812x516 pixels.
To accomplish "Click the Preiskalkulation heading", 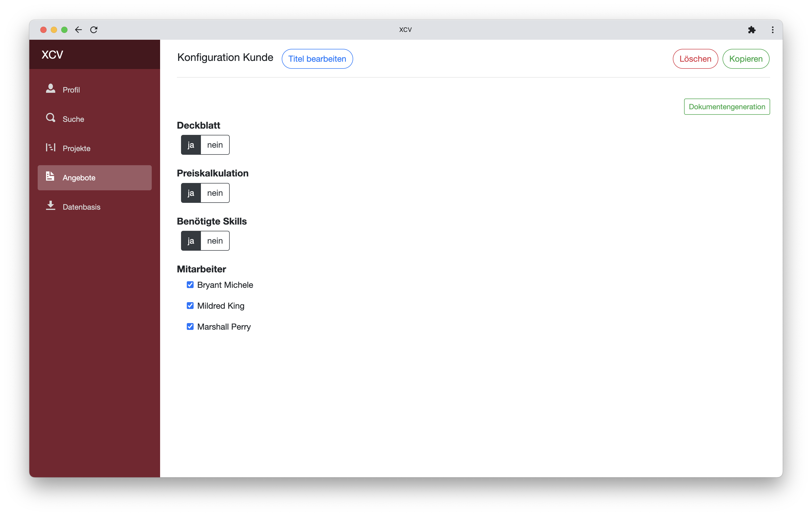I will click(x=212, y=173).
